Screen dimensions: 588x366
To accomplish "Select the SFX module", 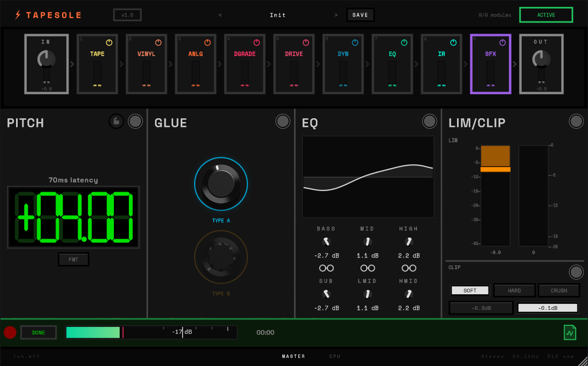I will click(491, 64).
